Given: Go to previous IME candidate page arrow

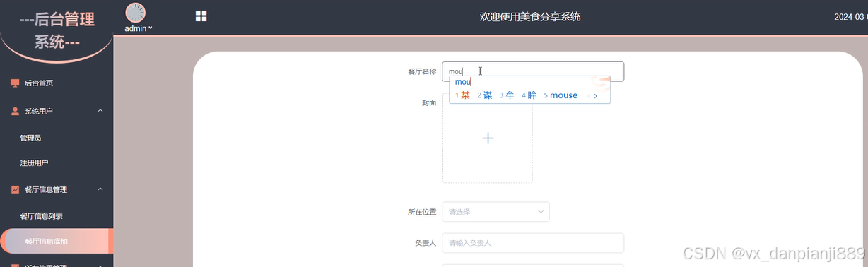Looking at the screenshot, I should point(588,96).
